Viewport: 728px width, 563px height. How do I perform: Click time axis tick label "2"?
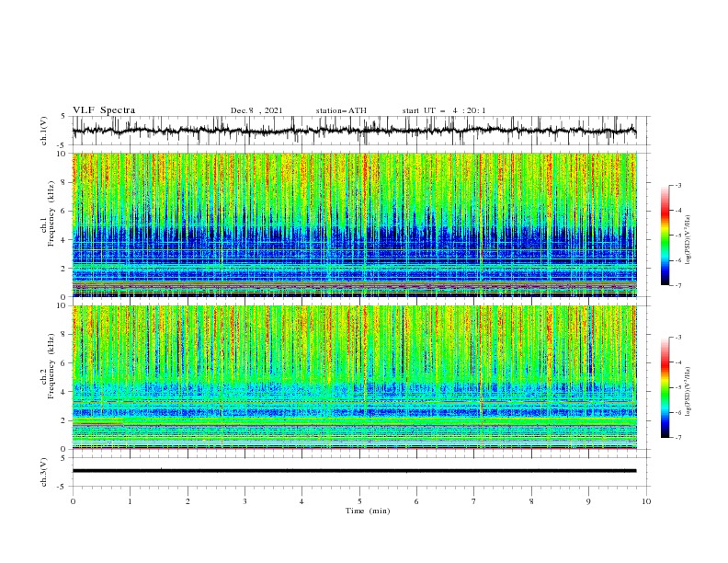point(188,501)
